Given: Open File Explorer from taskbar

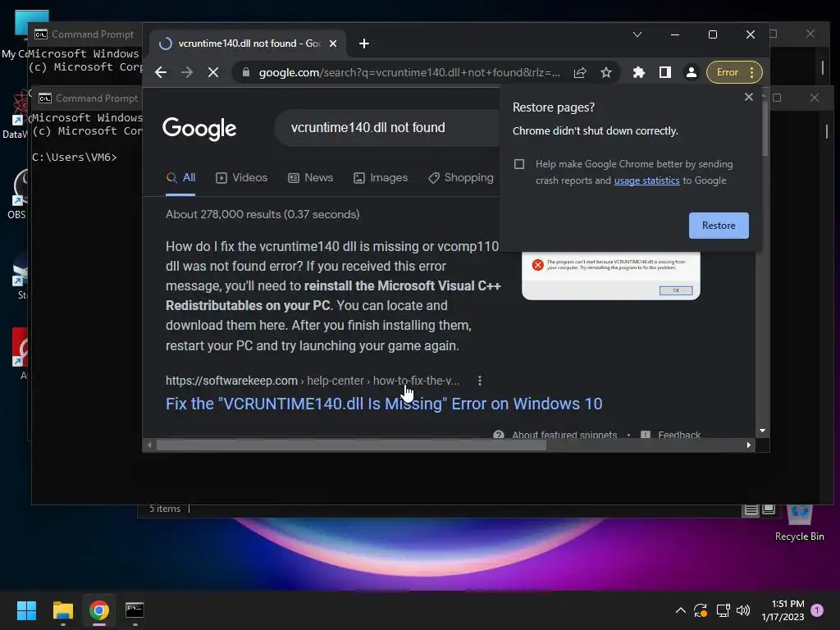Looking at the screenshot, I should (62, 610).
